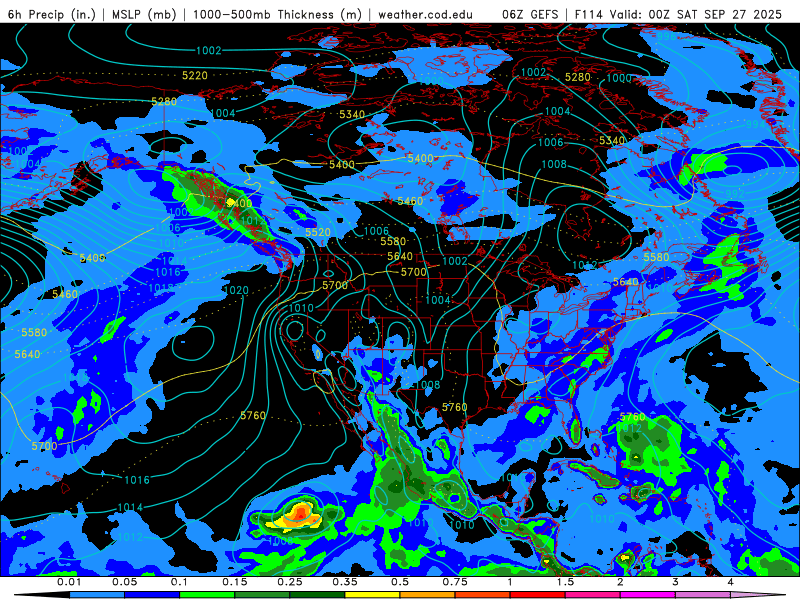Image resolution: width=800 pixels, height=600 pixels.
Task: Pick the dark blue 0.05–0.1 legend swatch
Action: click(152, 595)
